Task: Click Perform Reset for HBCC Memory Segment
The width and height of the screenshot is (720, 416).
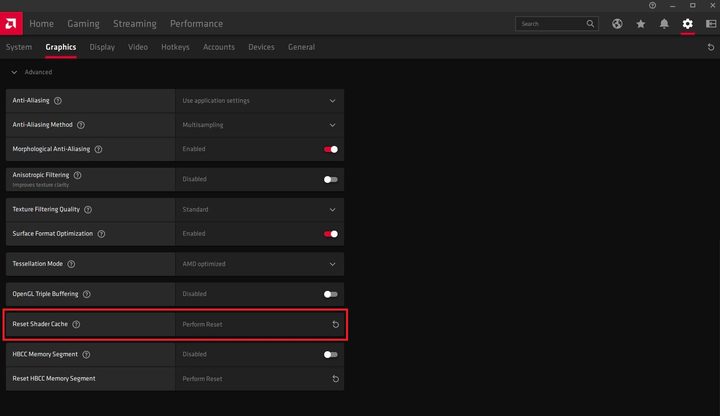Action: [202, 379]
